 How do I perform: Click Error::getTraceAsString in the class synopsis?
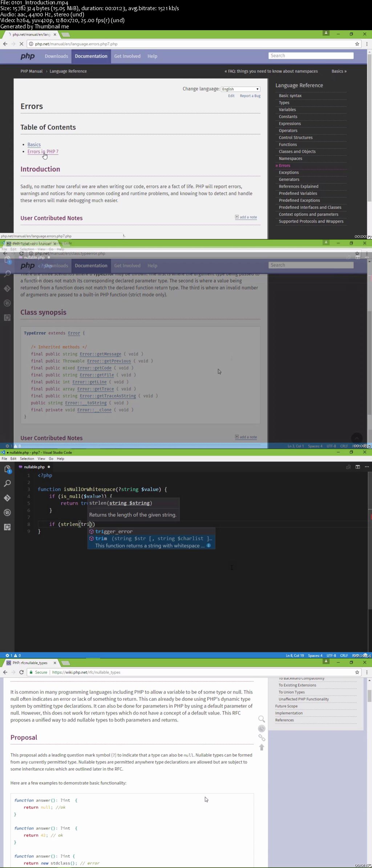pos(108,396)
